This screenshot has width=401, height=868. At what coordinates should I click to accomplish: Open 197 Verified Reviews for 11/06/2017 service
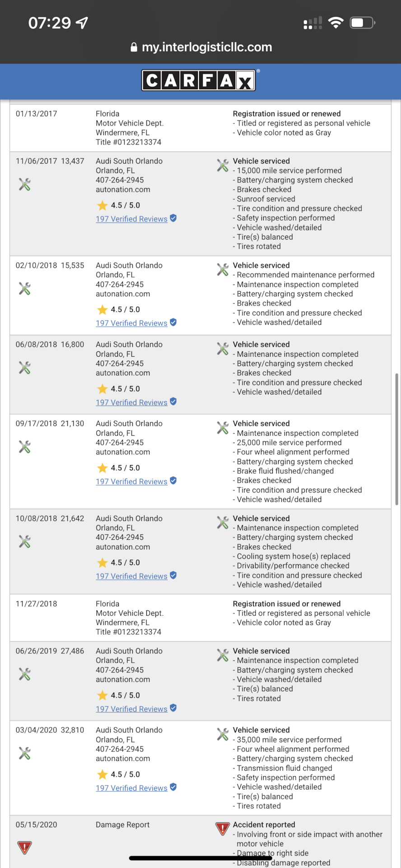coord(131,219)
